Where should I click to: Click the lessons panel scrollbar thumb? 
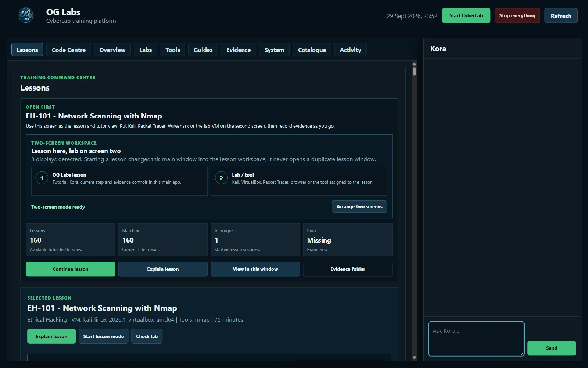pyautogui.click(x=414, y=71)
